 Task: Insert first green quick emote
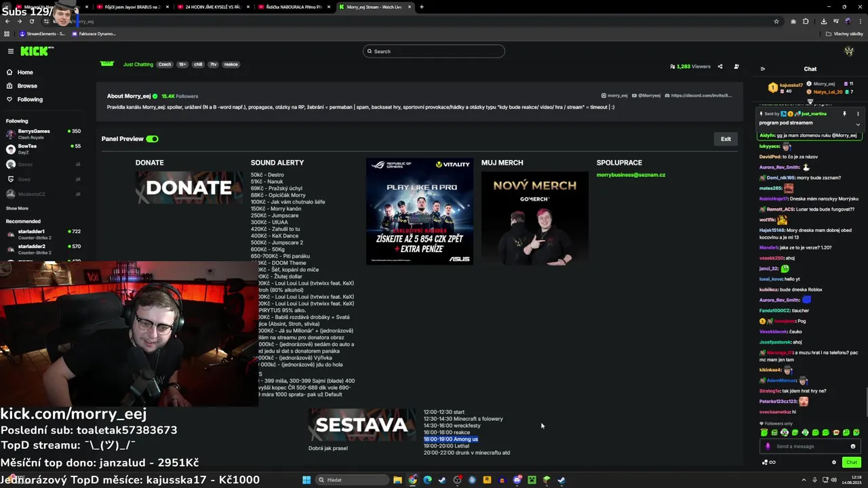tap(764, 432)
